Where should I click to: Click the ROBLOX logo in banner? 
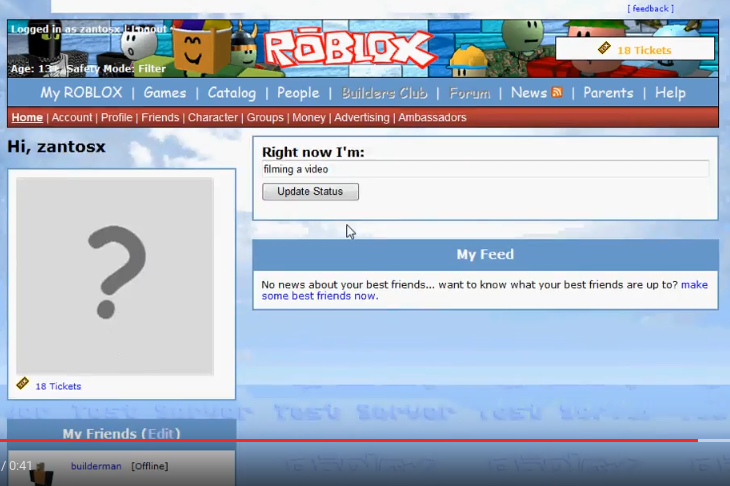click(x=349, y=48)
